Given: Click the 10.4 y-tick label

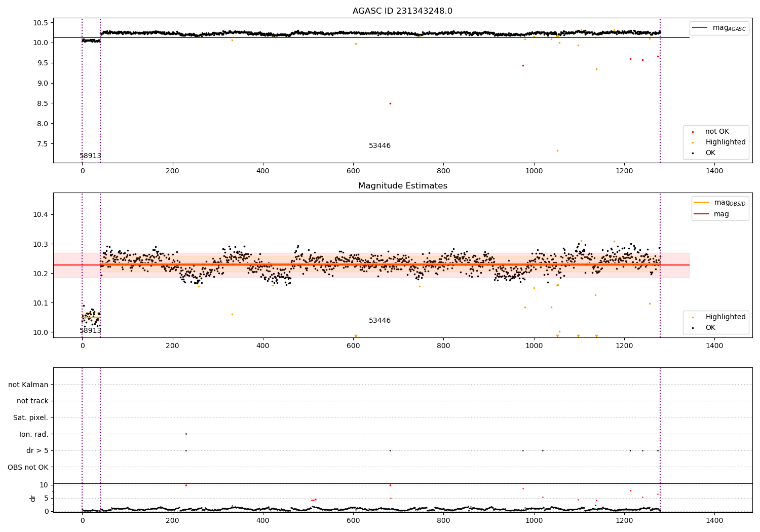Looking at the screenshot, I should (41, 215).
